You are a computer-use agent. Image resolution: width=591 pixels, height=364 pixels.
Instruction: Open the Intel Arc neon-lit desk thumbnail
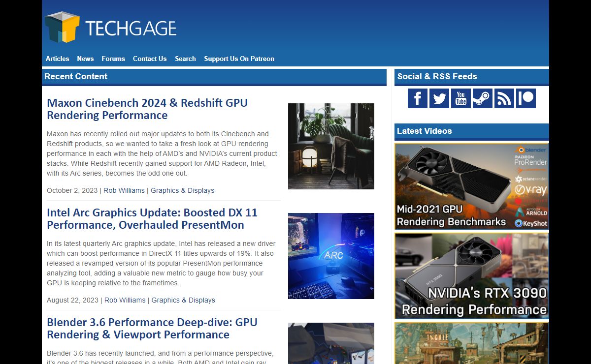coord(331,256)
